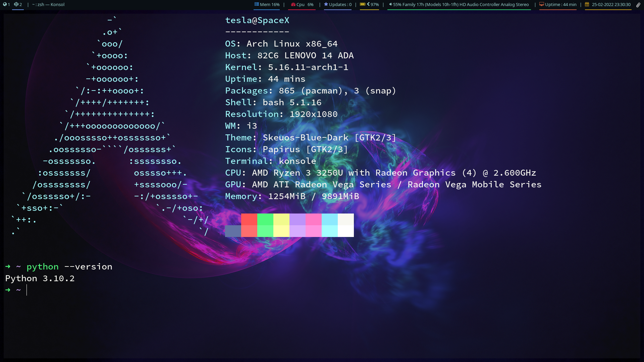This screenshot has height=362, width=644.
Task: Click the calendar icon beside the date
Action: (587, 4)
